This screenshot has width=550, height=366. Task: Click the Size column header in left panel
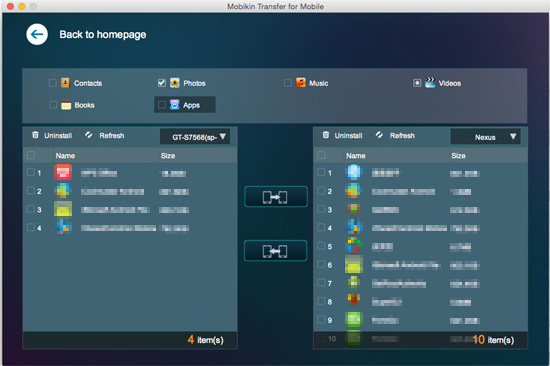(168, 156)
